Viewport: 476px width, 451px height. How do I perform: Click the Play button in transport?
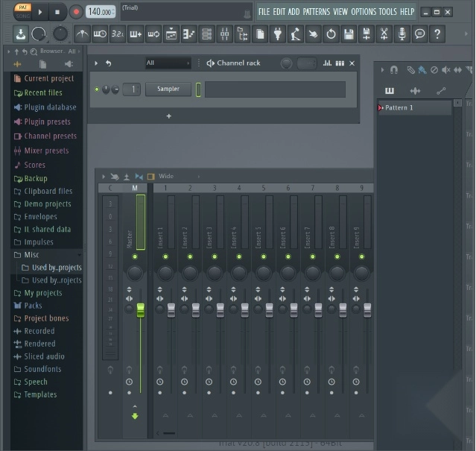pos(42,11)
